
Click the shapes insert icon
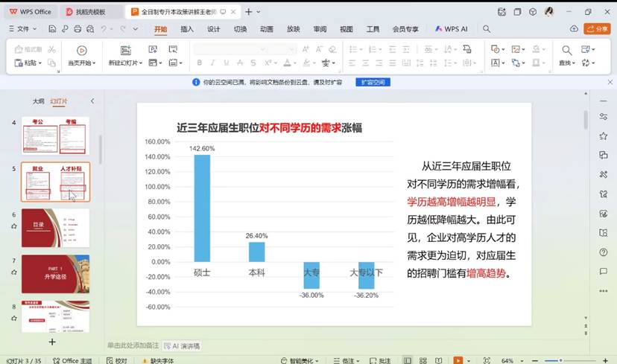tap(495, 49)
